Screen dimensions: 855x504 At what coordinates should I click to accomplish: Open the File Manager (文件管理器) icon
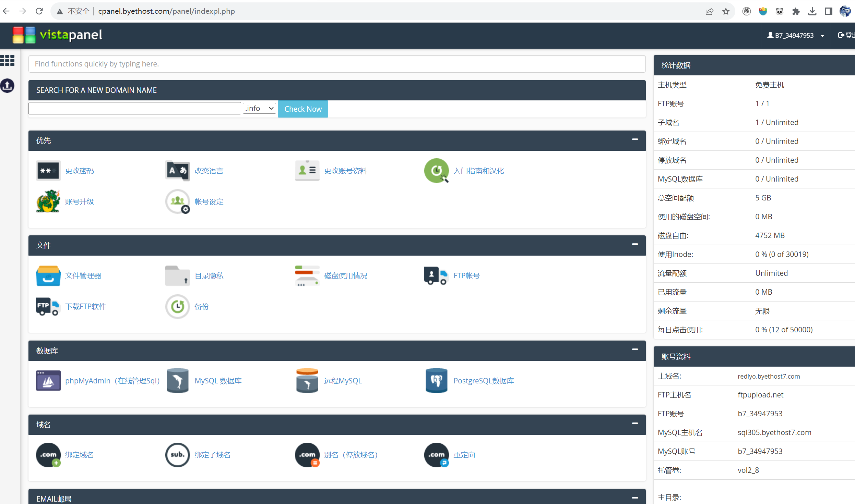(x=48, y=275)
